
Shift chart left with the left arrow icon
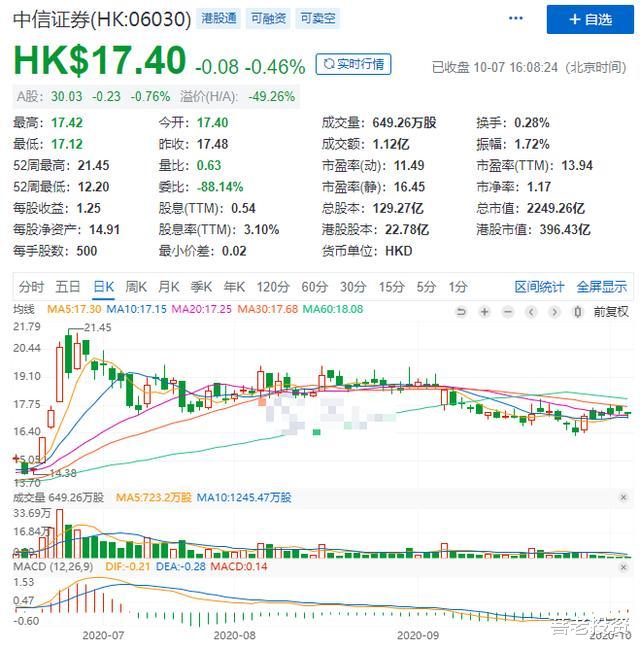point(532,312)
